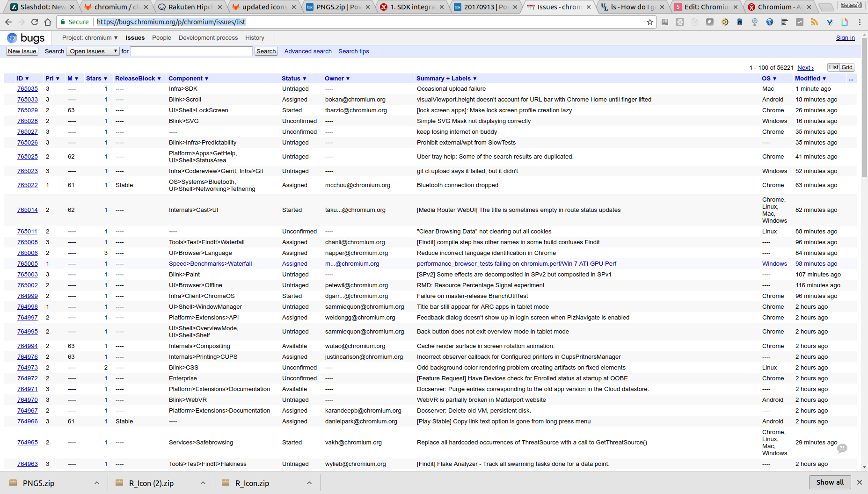Open the OS column header menu
Viewport: 868px width, 494px height.
coord(769,79)
